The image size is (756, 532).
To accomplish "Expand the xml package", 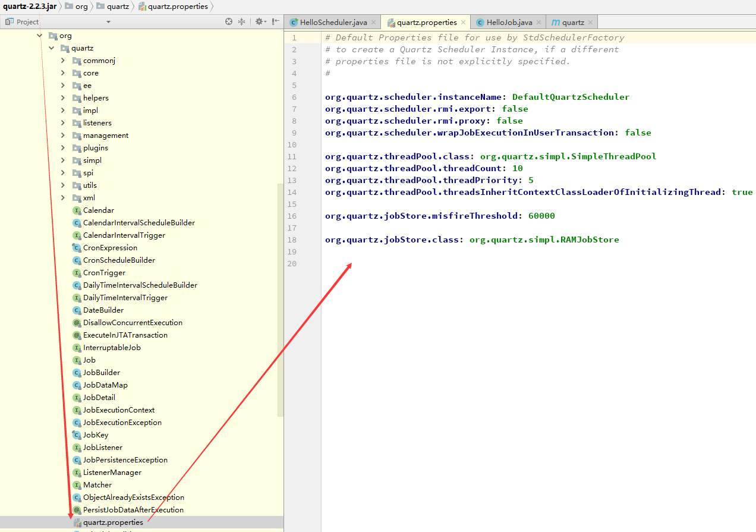I will point(63,198).
